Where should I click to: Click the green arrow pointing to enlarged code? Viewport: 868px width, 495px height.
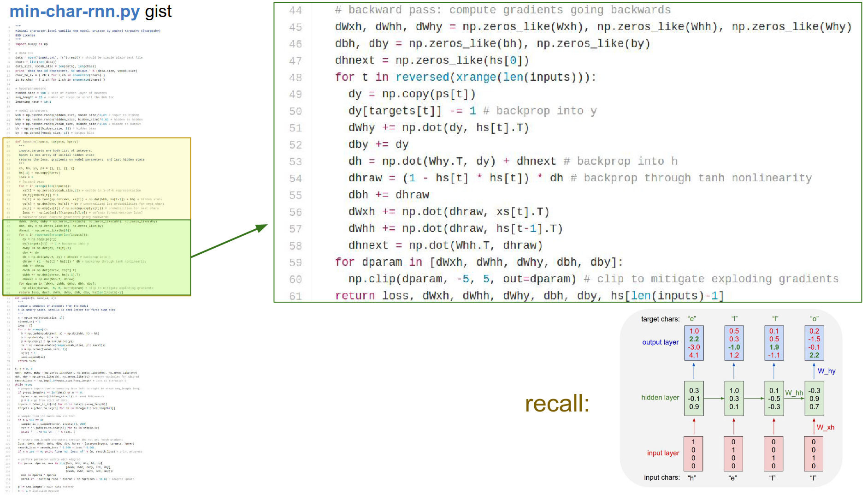[229, 241]
